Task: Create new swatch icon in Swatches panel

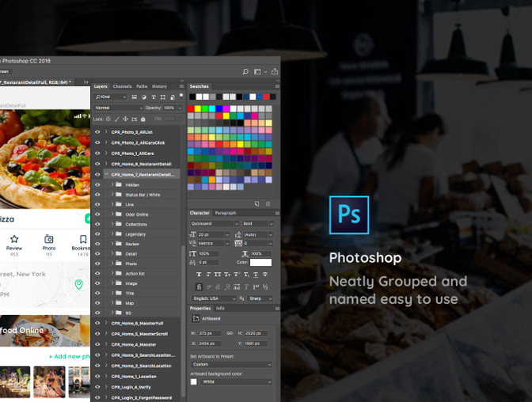Action: [x=256, y=204]
